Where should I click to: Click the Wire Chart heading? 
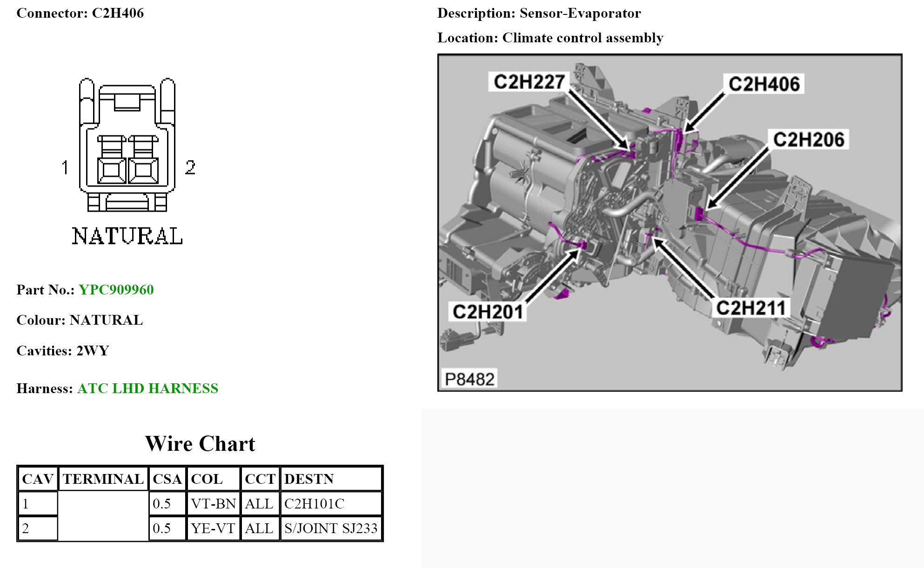pos(200,444)
